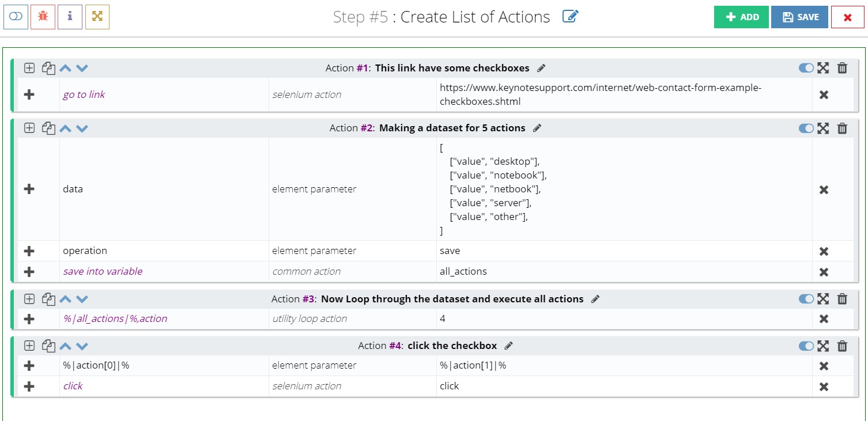This screenshot has height=421, width=868.
Task: Edit Action #3 name with pencil icon
Action: (x=595, y=299)
